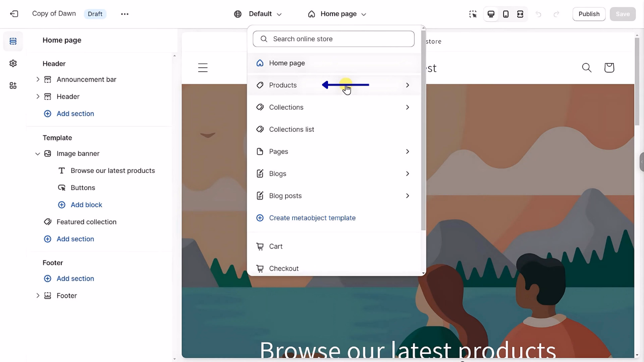644x362 pixels.
Task: Choose Collections list template
Action: 334,130
